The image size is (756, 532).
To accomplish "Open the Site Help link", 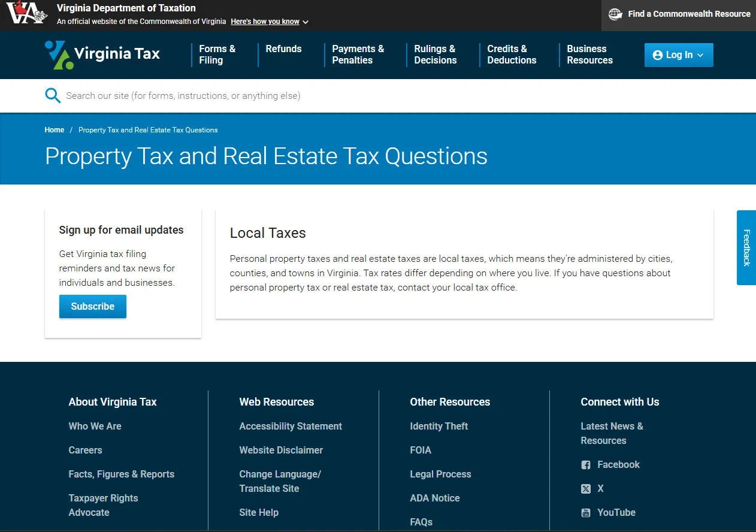I will (259, 512).
